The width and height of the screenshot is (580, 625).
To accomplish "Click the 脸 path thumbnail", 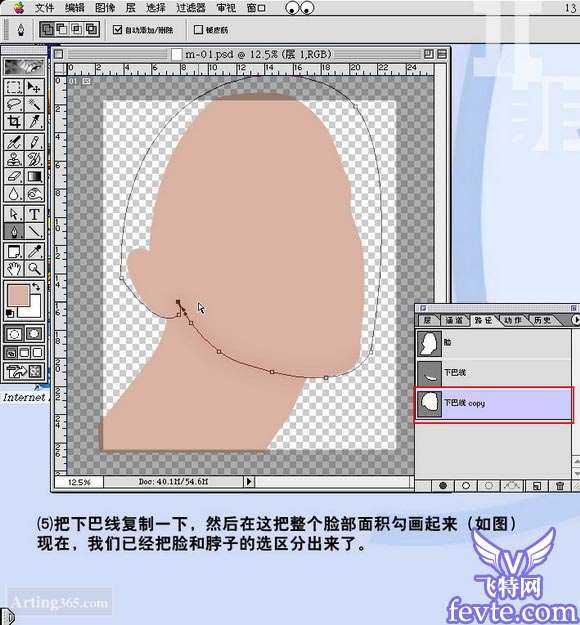I will coord(429,343).
